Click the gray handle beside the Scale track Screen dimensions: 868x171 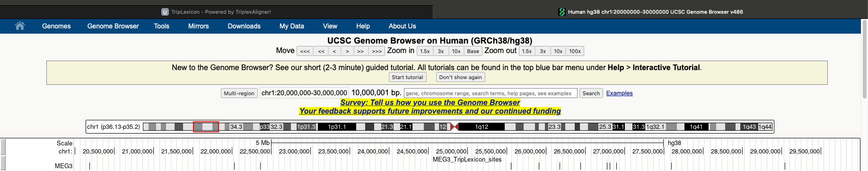click(x=3, y=147)
